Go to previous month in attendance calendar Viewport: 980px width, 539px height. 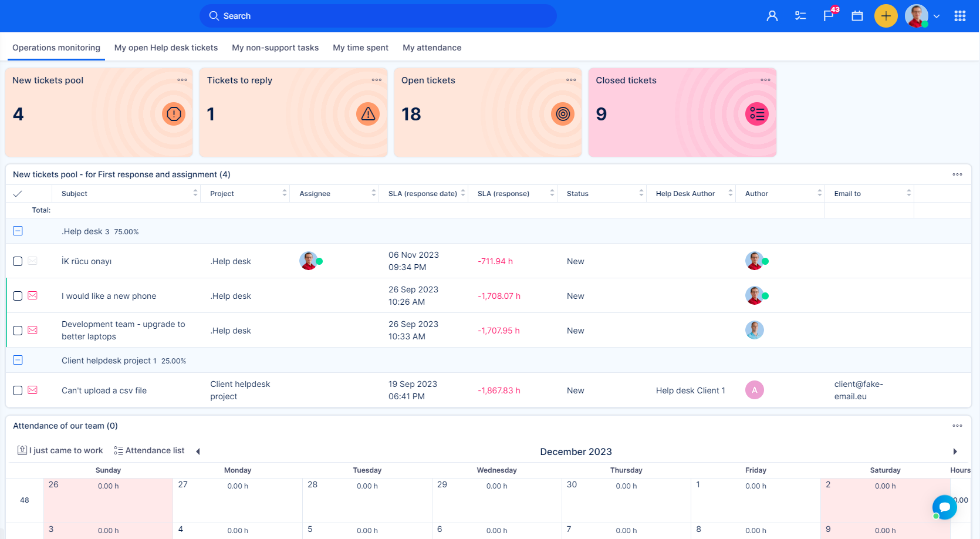[x=198, y=452]
